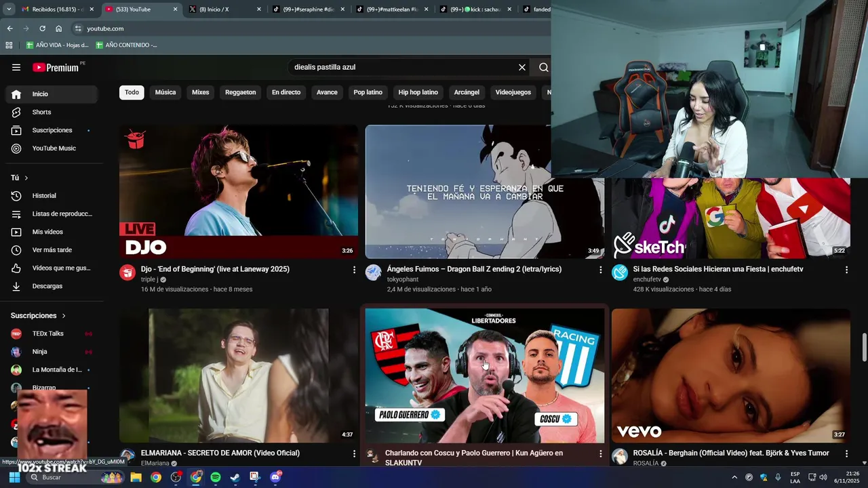Open the YouTube hamburger guide menu
The image size is (868, 488).
[x=16, y=67]
